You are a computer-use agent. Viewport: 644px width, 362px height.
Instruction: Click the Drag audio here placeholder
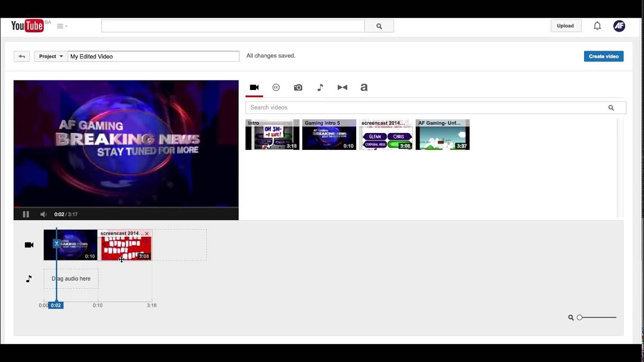[x=71, y=279]
